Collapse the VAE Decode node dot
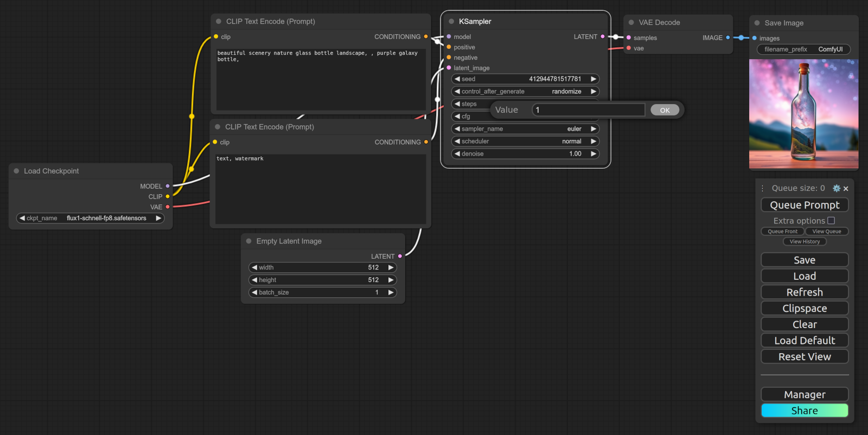868x435 pixels. click(x=631, y=23)
